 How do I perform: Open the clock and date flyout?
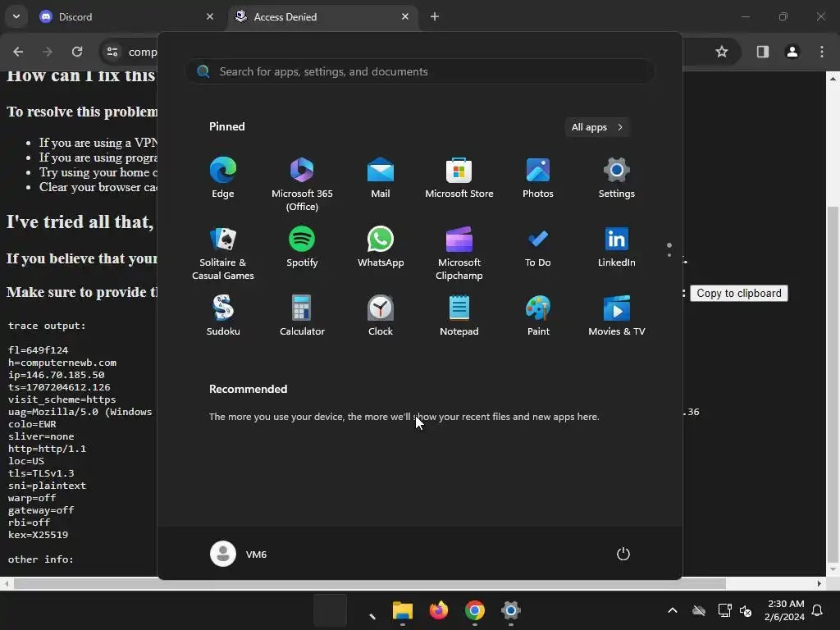point(785,610)
